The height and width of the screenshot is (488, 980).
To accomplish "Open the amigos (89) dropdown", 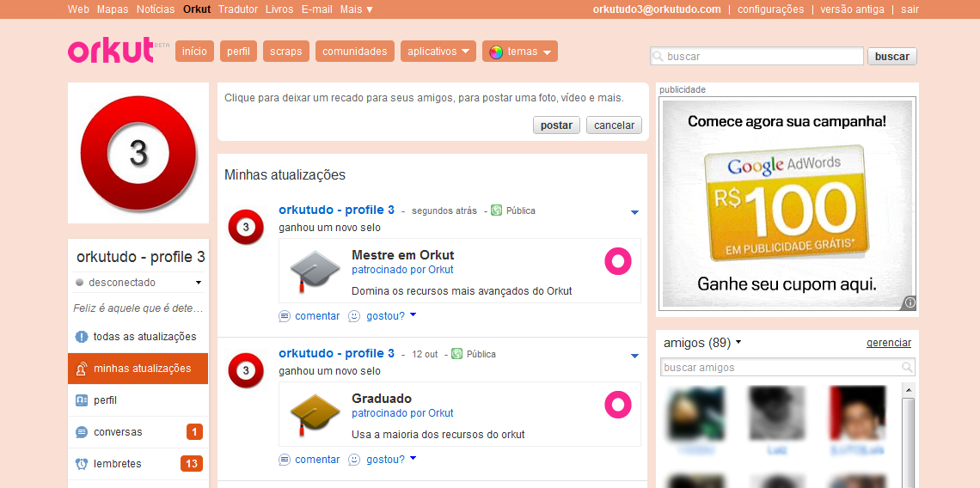I will click(738, 342).
